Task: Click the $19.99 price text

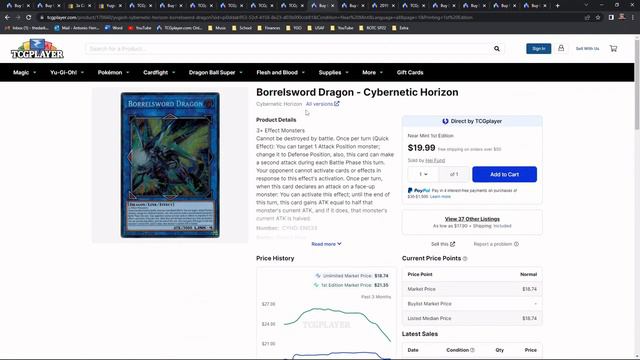Action: [x=421, y=148]
